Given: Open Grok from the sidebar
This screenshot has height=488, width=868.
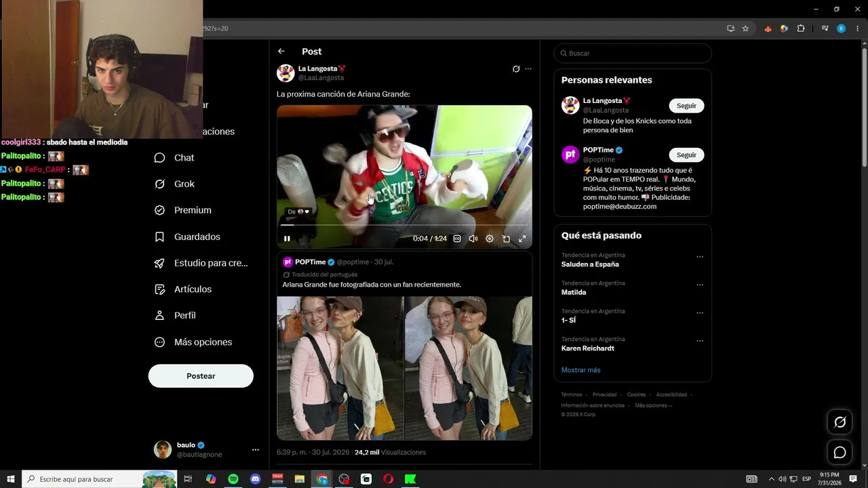Looking at the screenshot, I should (x=174, y=184).
